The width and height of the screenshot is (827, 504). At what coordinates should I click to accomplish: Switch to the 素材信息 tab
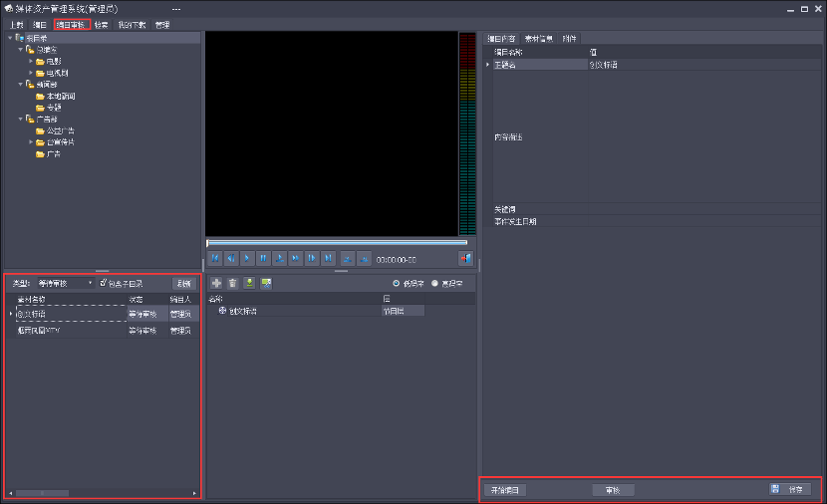coord(539,38)
